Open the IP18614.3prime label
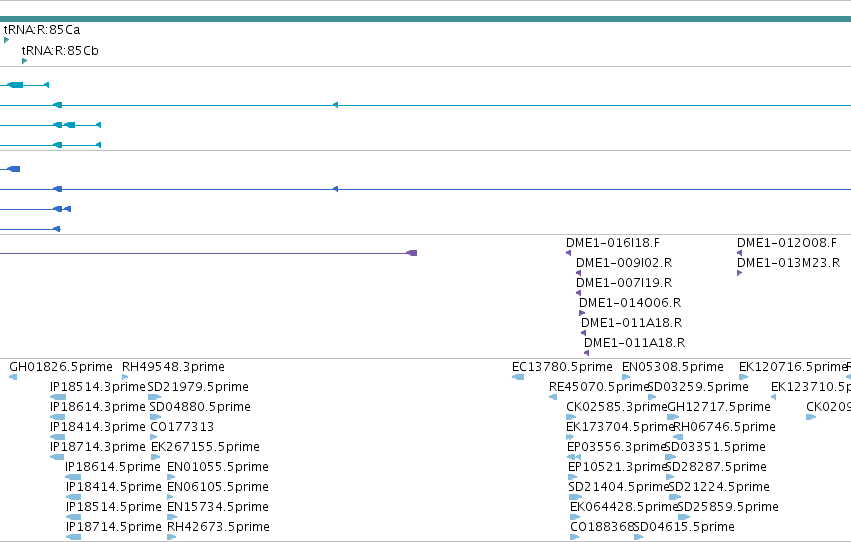Viewport: 851px width, 542px height. pos(98,407)
